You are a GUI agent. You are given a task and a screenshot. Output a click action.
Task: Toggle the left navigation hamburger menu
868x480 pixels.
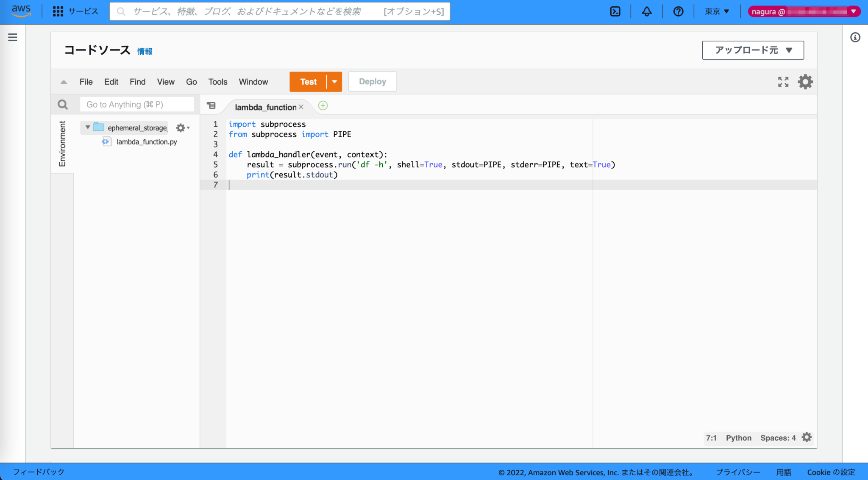[x=12, y=37]
